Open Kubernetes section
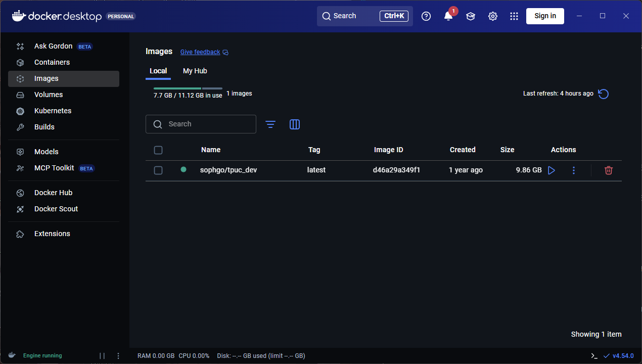 point(64,111)
